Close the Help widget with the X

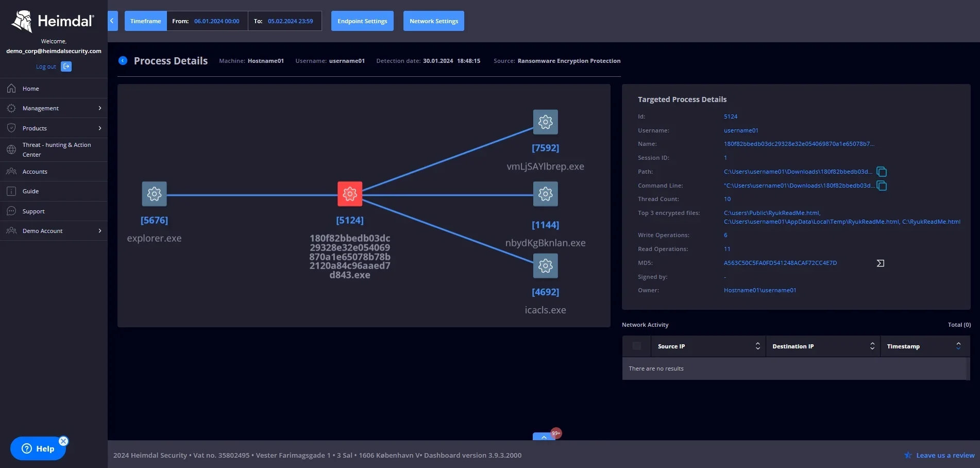63,441
